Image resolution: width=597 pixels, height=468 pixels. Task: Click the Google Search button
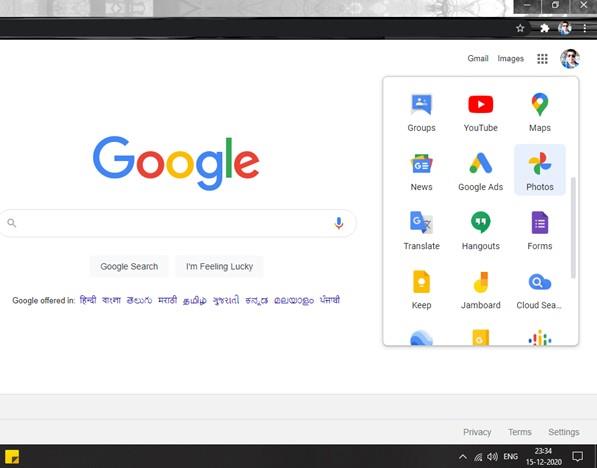click(x=129, y=267)
